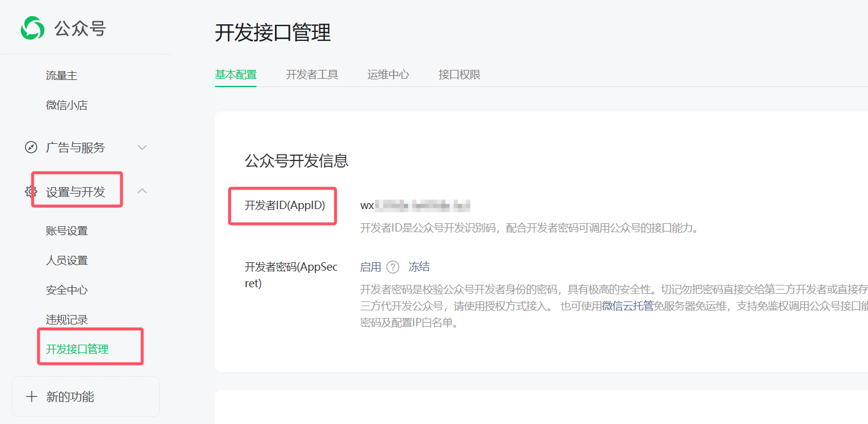Click the question mark icon after 启用
This screenshot has width=868, height=424.
coord(393,267)
